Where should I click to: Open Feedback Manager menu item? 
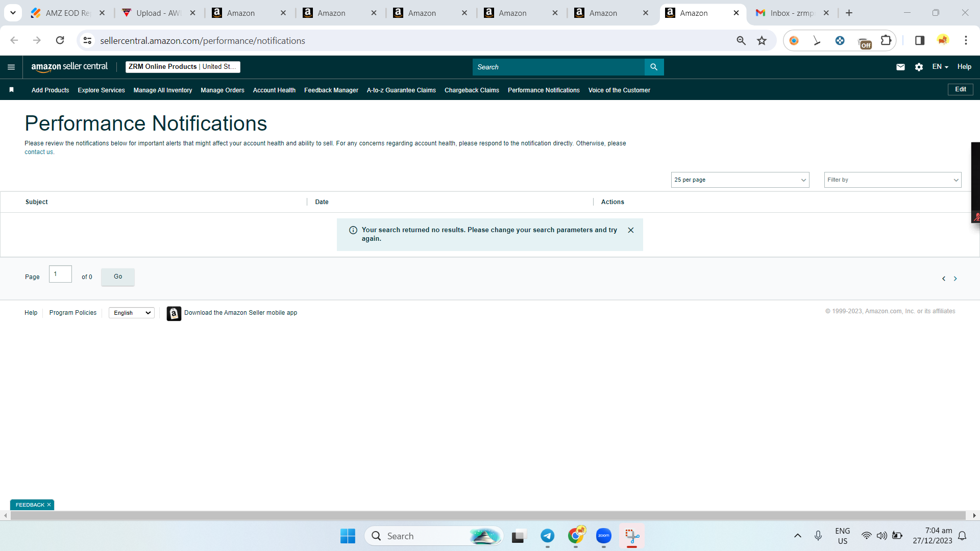331,90
